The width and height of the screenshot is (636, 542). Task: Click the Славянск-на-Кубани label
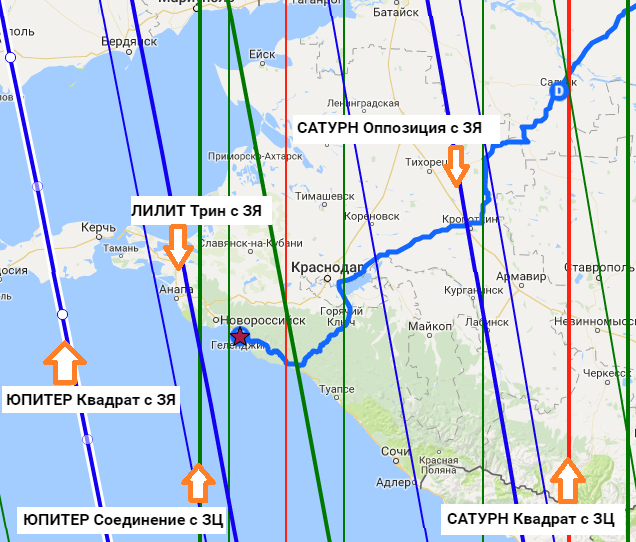click(x=251, y=243)
